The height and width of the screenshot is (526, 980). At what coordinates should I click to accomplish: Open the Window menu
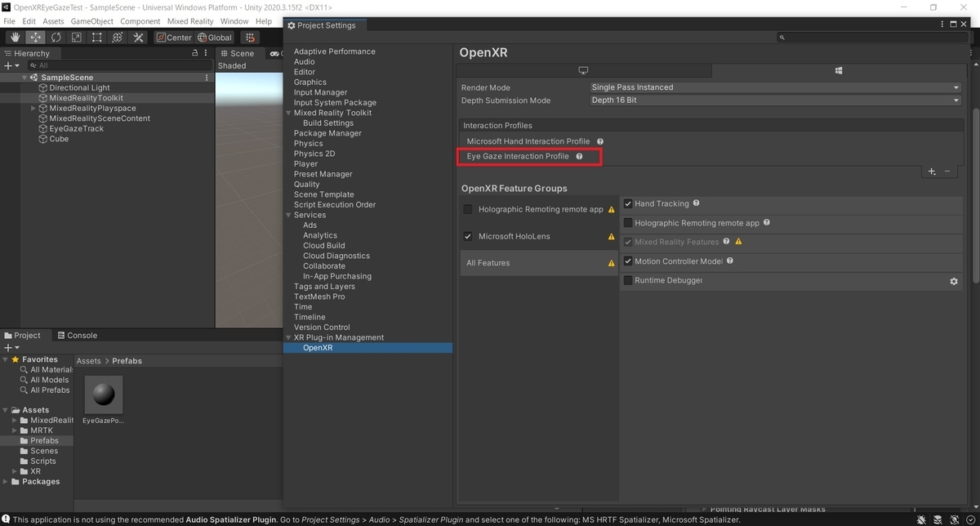coord(234,21)
